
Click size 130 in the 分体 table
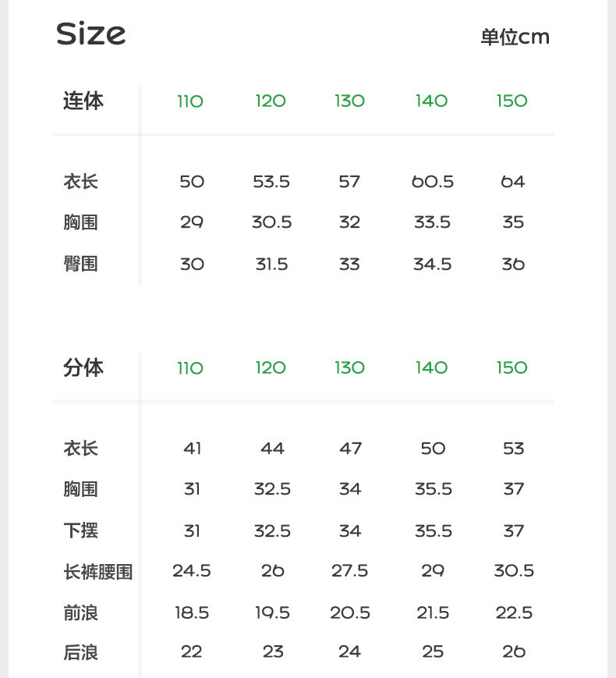(x=349, y=368)
